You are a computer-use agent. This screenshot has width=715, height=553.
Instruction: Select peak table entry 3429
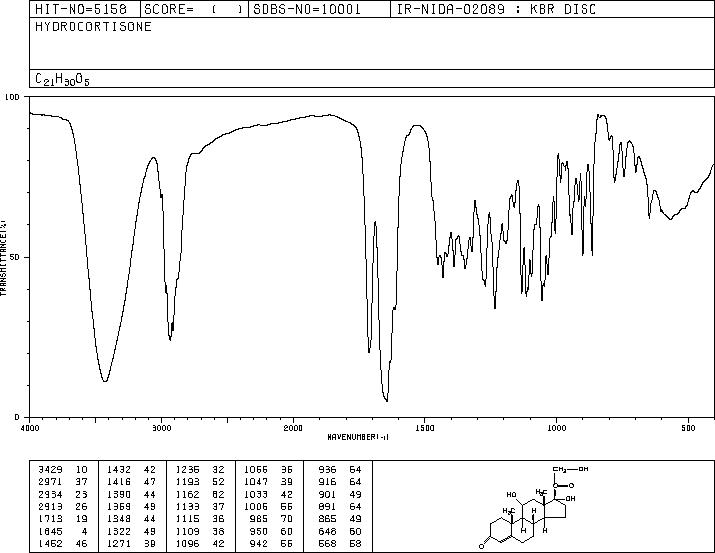coord(50,470)
